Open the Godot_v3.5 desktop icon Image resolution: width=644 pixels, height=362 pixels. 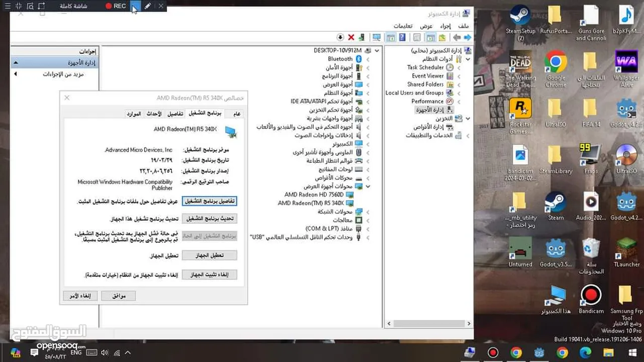(556, 252)
